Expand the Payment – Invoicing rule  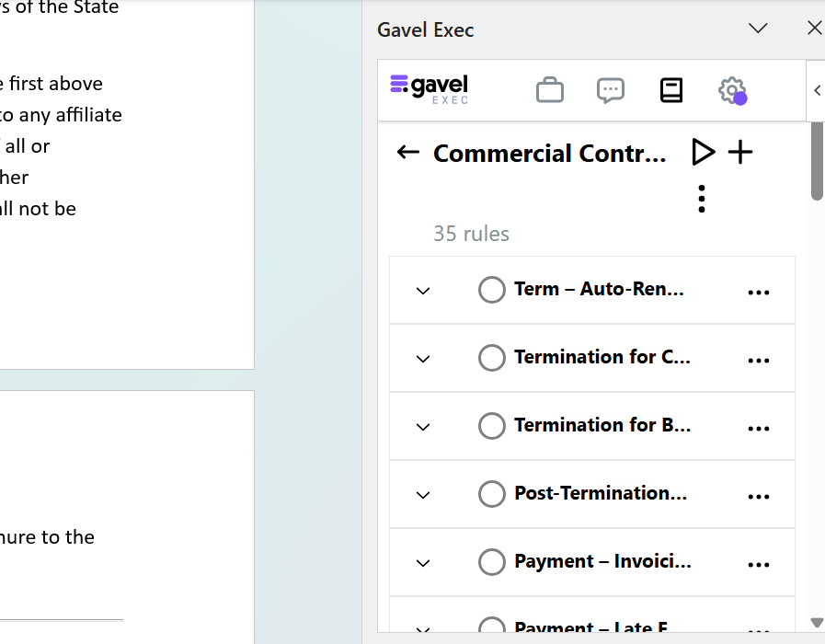click(x=423, y=563)
